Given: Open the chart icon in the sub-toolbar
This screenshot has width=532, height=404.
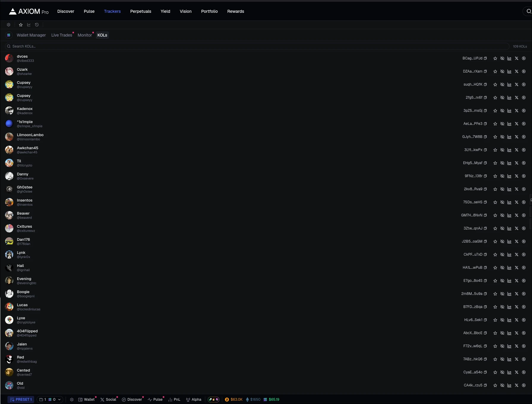Looking at the screenshot, I should [29, 25].
